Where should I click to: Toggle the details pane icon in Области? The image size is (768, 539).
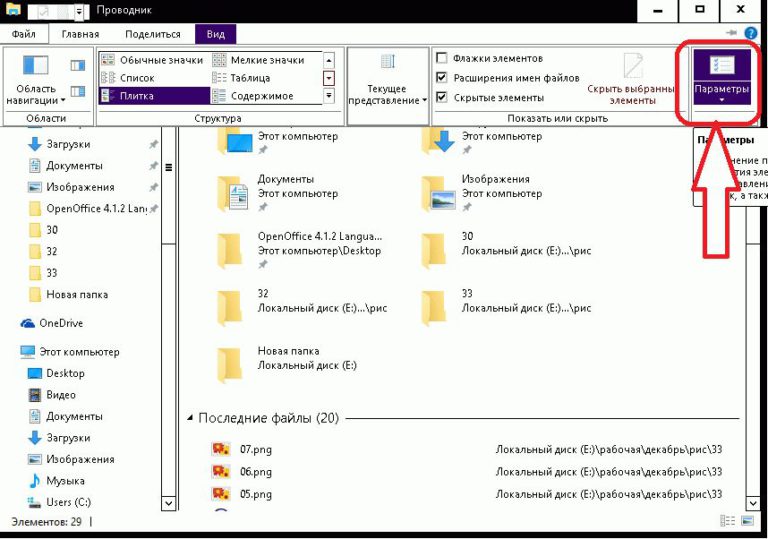[77, 91]
